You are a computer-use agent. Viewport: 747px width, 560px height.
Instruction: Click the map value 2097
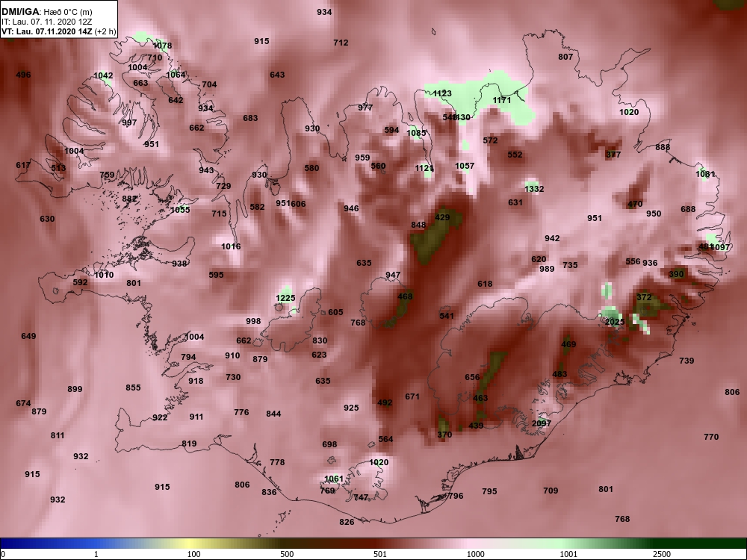coord(541,423)
